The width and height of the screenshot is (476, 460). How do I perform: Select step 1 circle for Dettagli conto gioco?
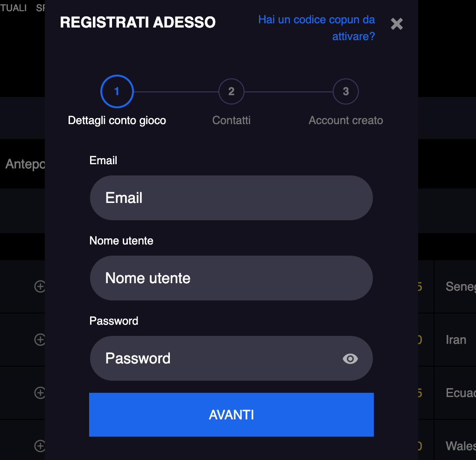coord(117,91)
